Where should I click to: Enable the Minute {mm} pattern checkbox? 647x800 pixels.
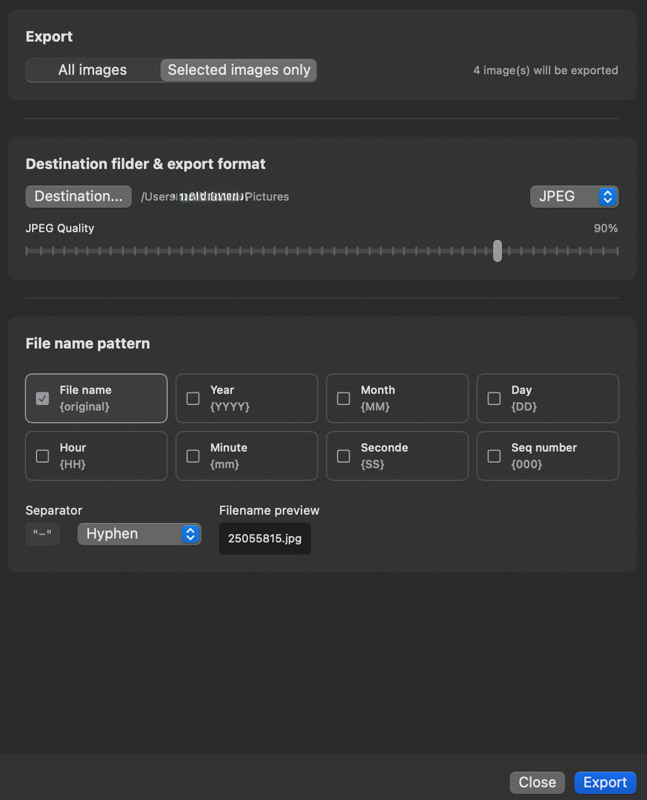click(192, 455)
